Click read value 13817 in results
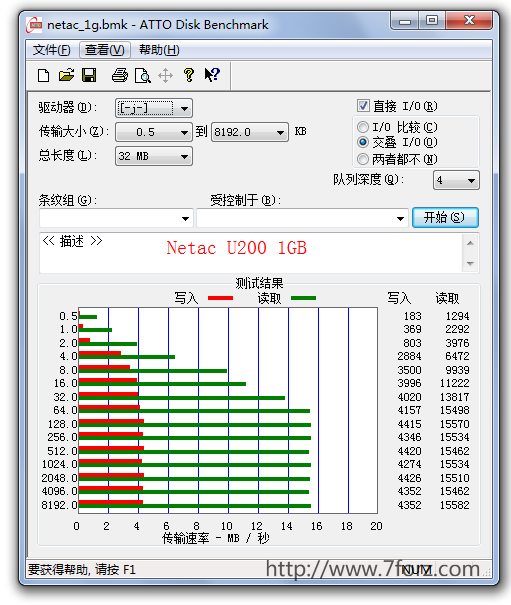Screen dimensions: 511x605 (455, 397)
